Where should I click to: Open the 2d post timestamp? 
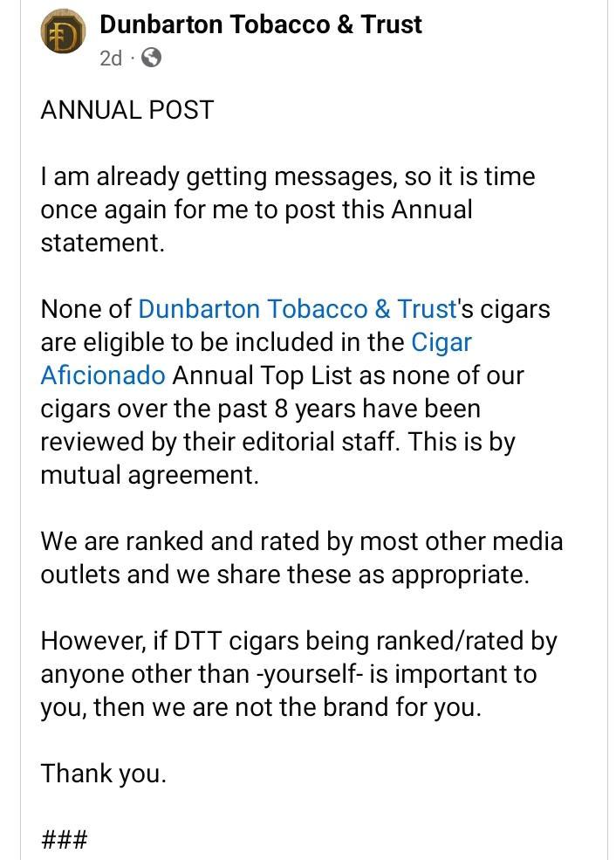tap(111, 57)
